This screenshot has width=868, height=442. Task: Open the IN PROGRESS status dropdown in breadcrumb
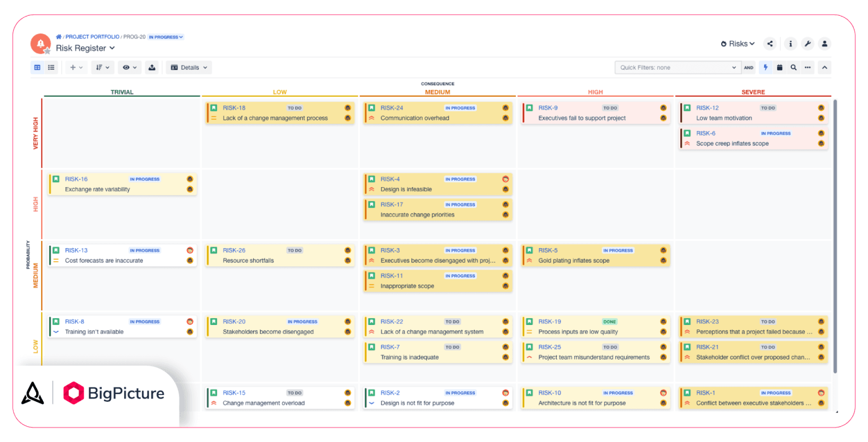pos(166,37)
